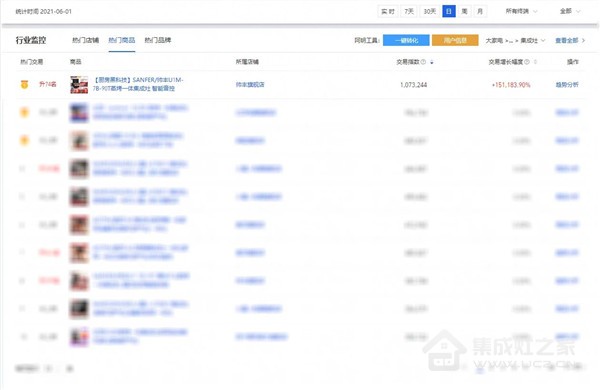Click the help icon beside 交易指数 header
600x390 pixels.
pyautogui.click(x=423, y=62)
